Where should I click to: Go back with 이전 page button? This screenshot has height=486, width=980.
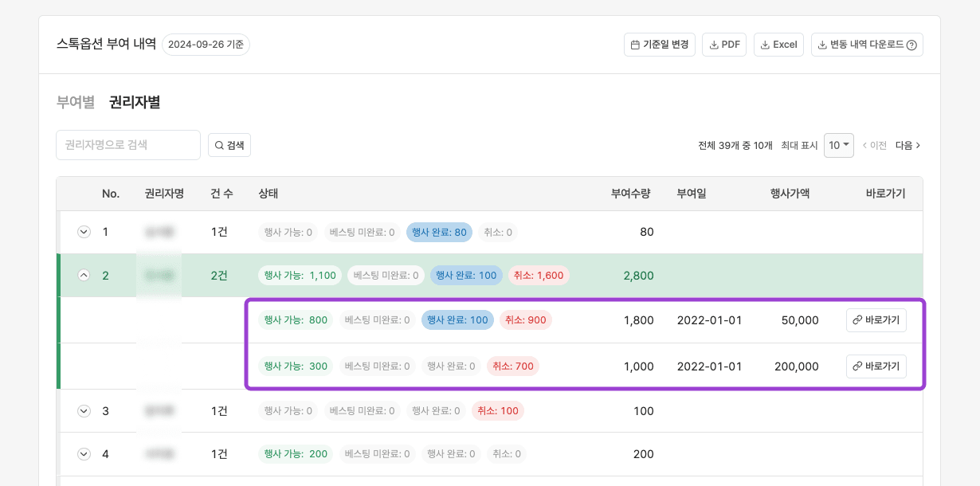[875, 145]
